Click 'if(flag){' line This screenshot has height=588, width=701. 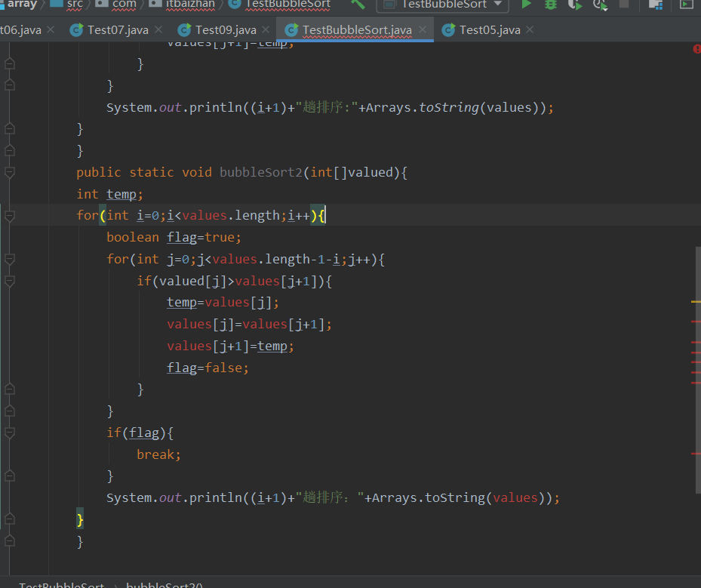(140, 433)
